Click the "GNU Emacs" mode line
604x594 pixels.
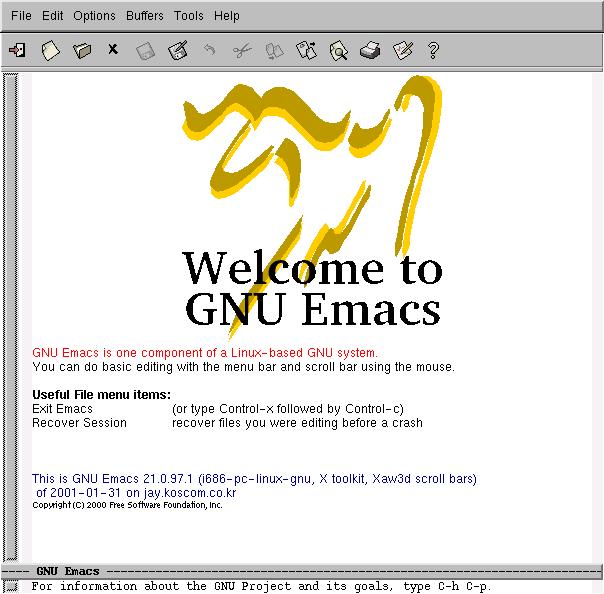point(302,571)
